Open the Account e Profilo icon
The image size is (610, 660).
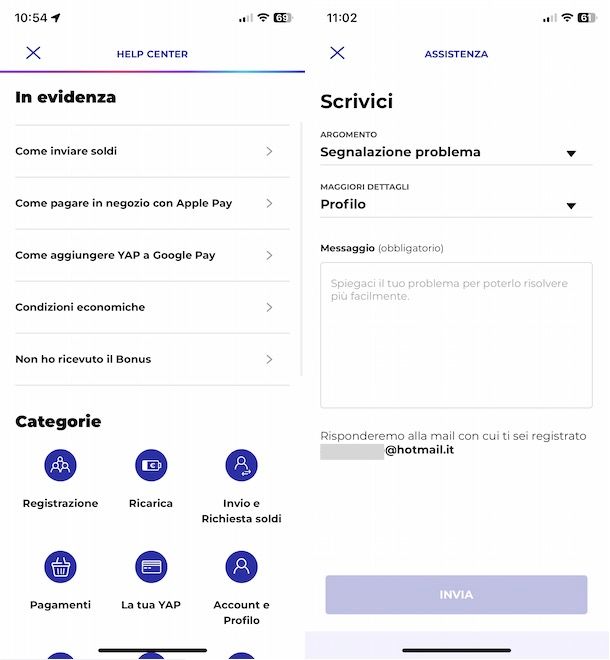click(x=242, y=567)
